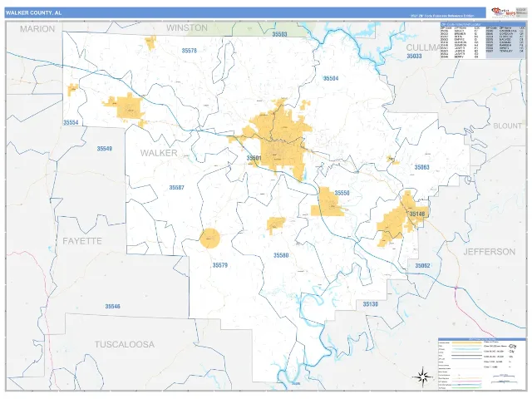Click ZIP code label 35501
Viewport: 532px width, 399px height.
(254, 158)
